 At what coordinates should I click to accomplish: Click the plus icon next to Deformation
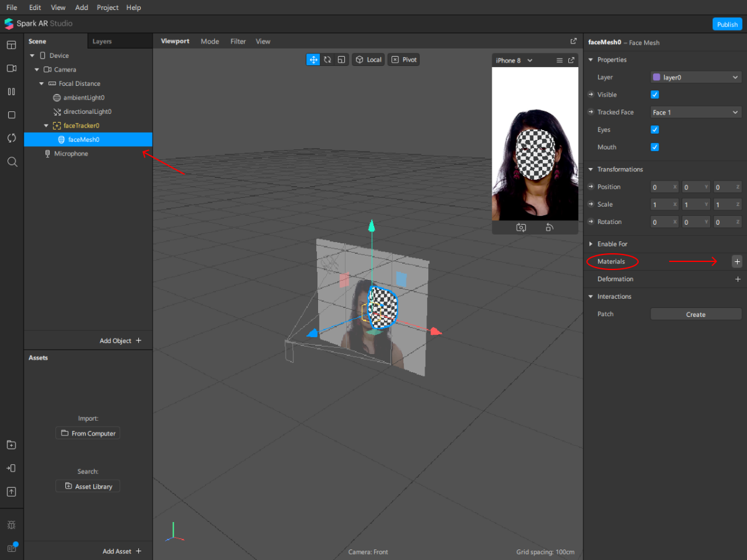pyautogui.click(x=738, y=279)
